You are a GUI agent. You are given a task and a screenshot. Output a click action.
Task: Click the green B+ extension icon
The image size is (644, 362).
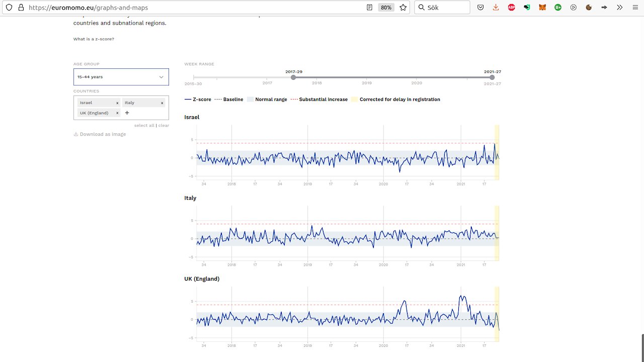[x=558, y=8]
